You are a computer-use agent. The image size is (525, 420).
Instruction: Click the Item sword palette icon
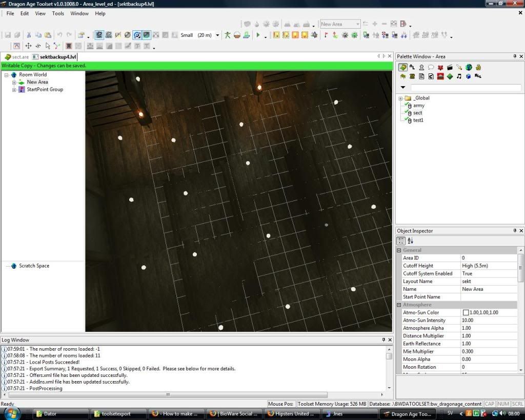click(x=459, y=67)
